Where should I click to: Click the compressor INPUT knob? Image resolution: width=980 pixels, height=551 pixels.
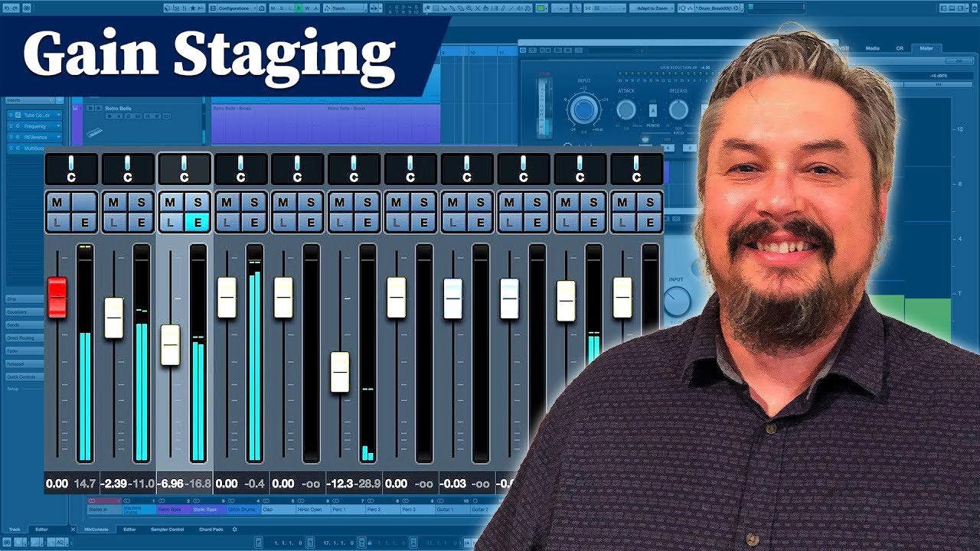coord(583,110)
